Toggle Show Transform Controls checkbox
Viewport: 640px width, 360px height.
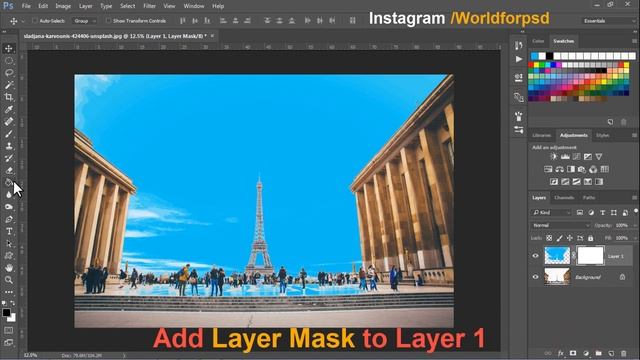[108, 21]
